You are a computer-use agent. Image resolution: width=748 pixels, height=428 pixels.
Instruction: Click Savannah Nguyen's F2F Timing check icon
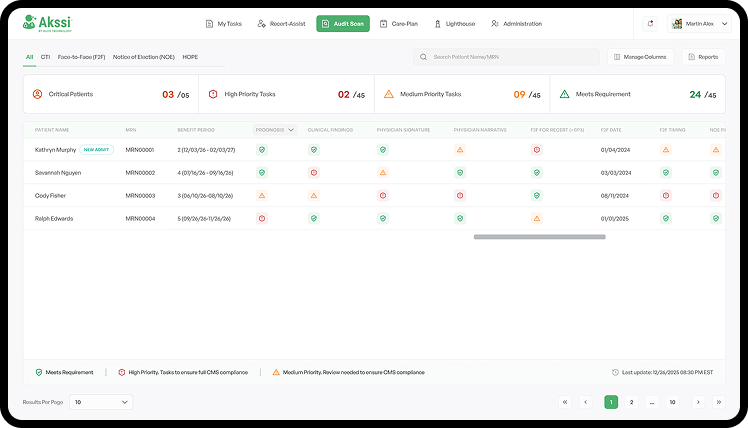tap(666, 173)
